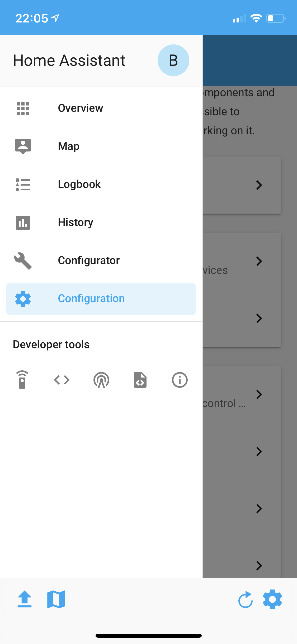Click the Configurator wrench icon
Screen dimensions: 297x644
pos(23,261)
